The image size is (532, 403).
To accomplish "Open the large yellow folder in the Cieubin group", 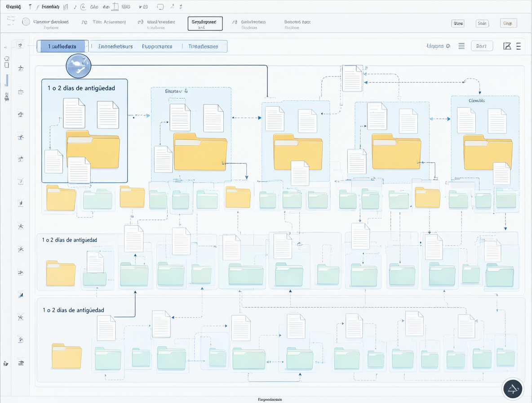I will point(488,152).
